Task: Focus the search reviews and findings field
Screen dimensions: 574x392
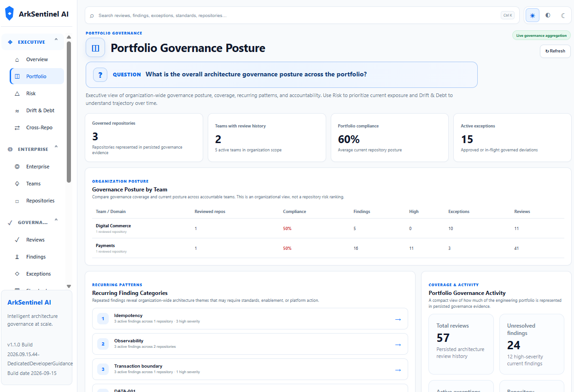Action: click(302, 15)
